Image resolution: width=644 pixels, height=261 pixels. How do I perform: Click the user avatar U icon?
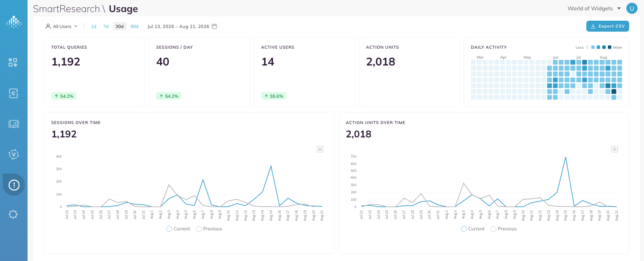pos(632,9)
